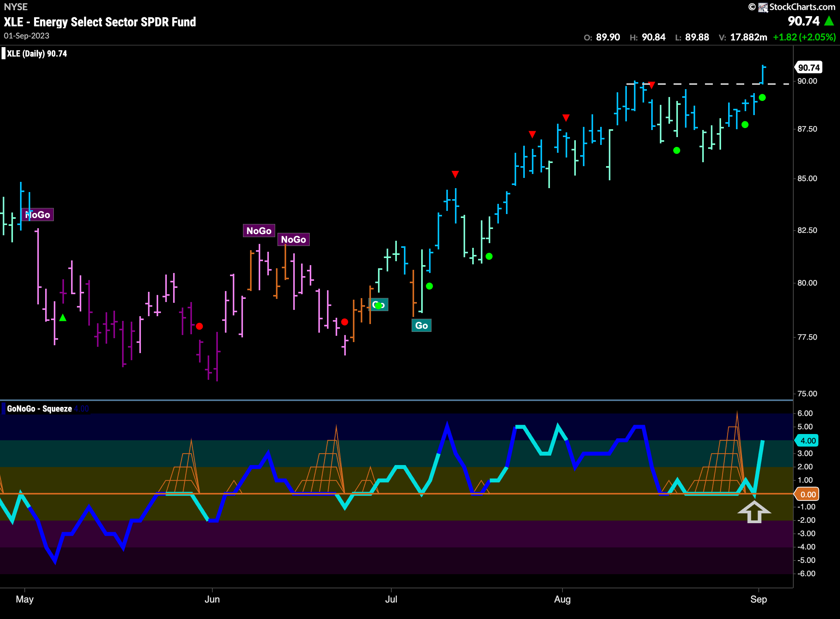Click the low value 89.88
The width and height of the screenshot is (840, 619).
click(697, 37)
